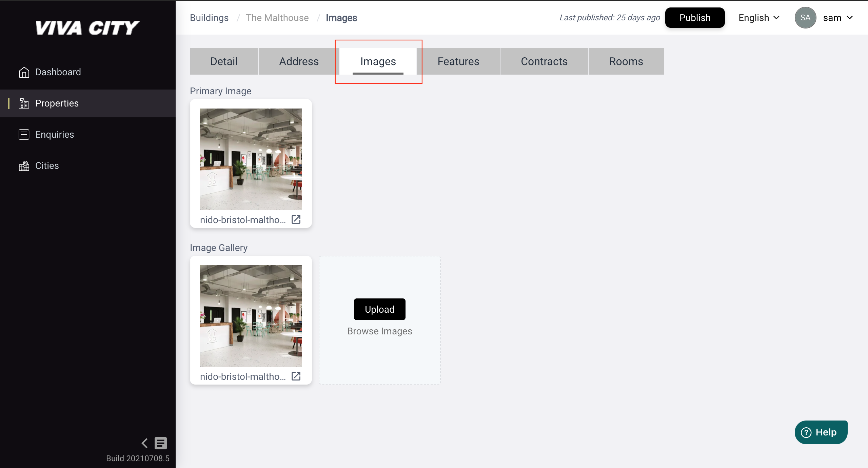Image resolution: width=868 pixels, height=468 pixels.
Task: Click the Enquiries list icon
Action: point(24,135)
